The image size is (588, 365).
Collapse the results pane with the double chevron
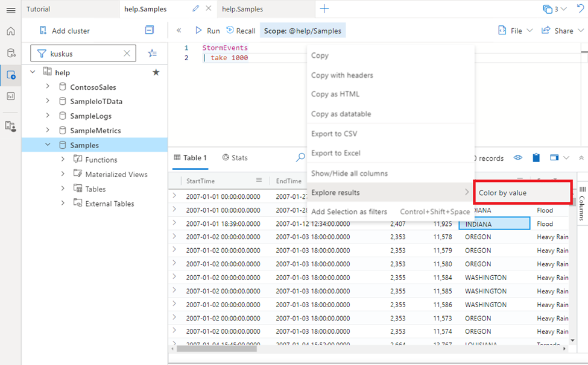[581, 158]
